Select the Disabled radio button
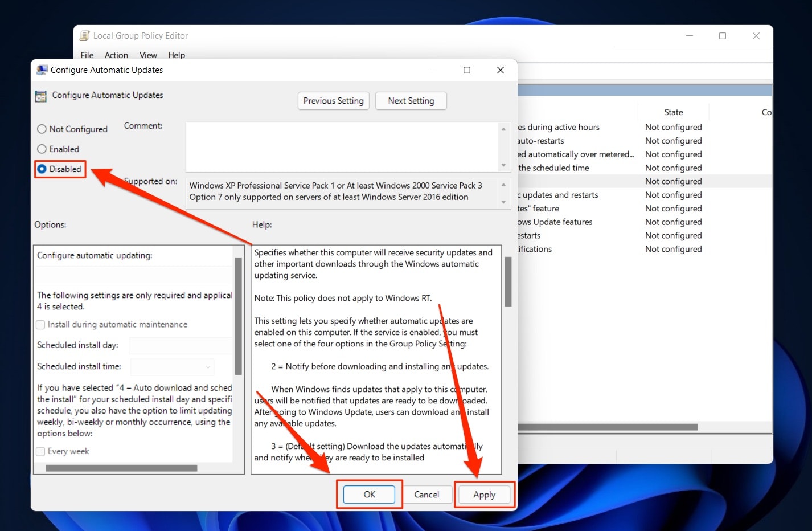Screen dimensions: 812x531 pos(43,169)
